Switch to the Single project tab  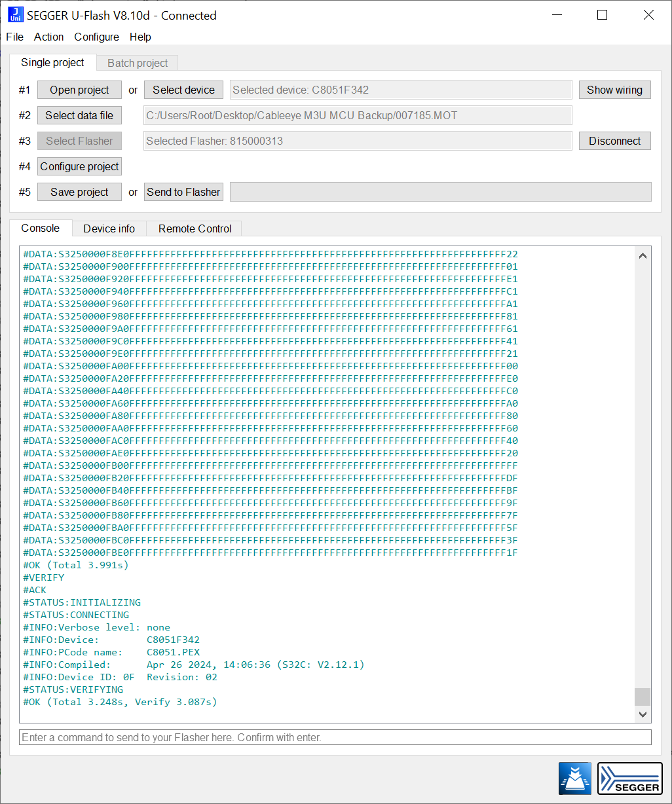click(x=52, y=62)
